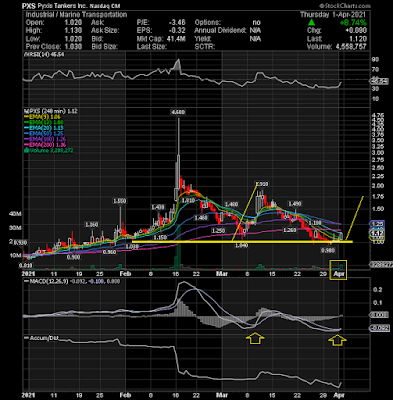
Task: Click the 0.960 price label
Action: [x=109, y=252]
